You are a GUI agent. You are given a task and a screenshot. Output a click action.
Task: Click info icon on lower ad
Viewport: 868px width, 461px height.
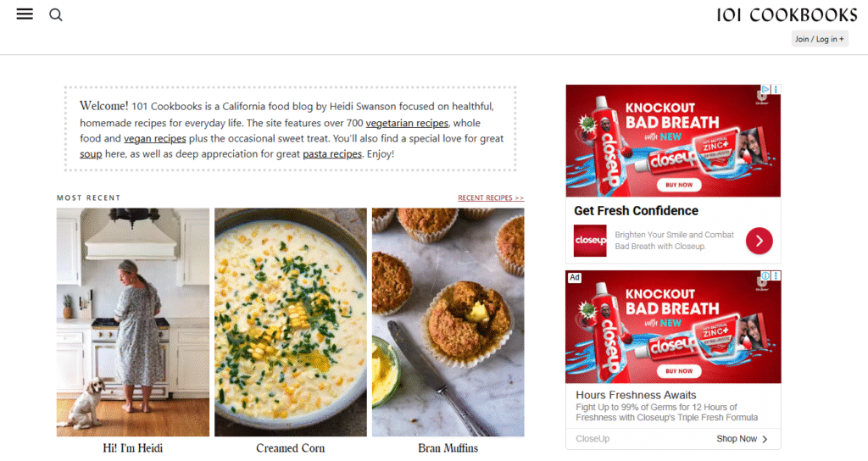765,275
